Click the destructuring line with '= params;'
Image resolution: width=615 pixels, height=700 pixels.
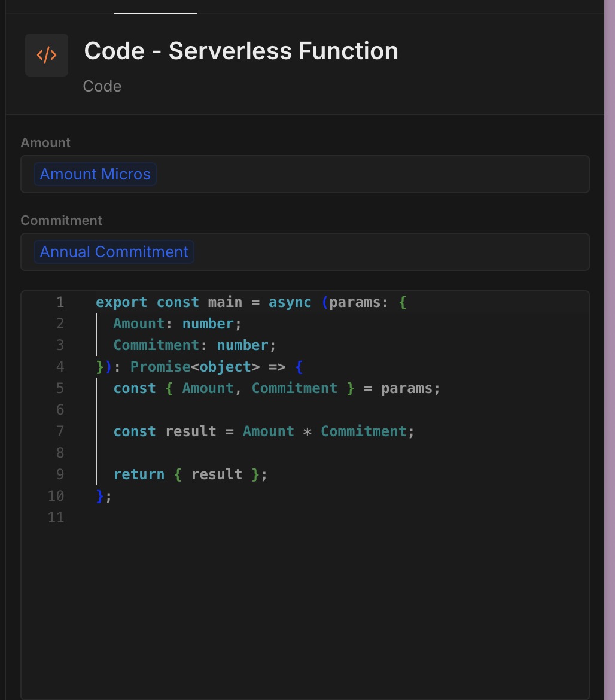click(277, 388)
